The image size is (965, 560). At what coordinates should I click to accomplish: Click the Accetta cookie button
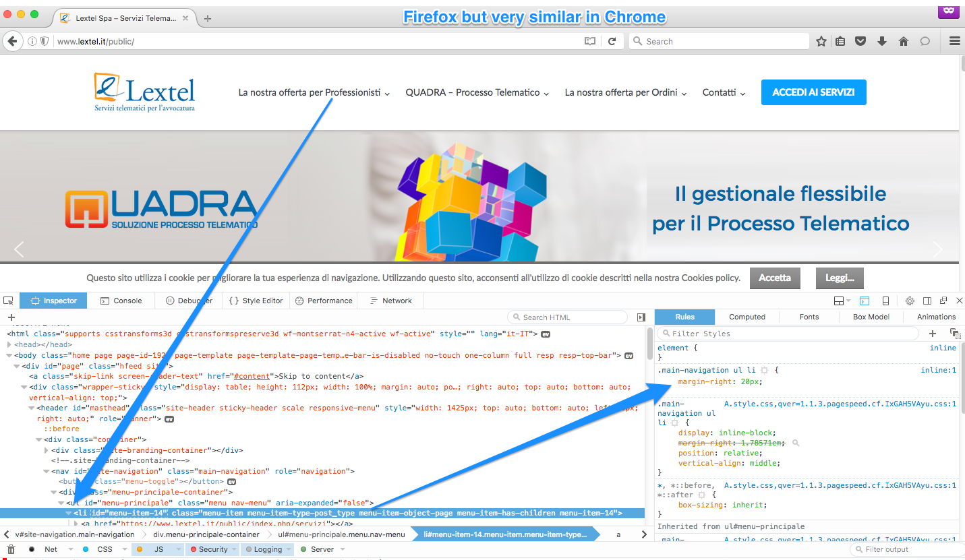coord(775,278)
